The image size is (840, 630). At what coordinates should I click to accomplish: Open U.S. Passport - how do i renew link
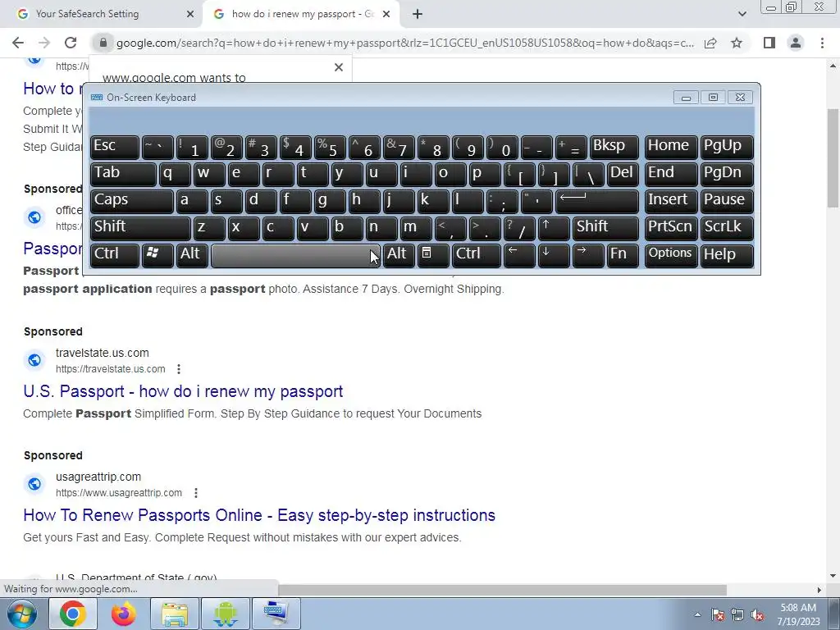183,391
